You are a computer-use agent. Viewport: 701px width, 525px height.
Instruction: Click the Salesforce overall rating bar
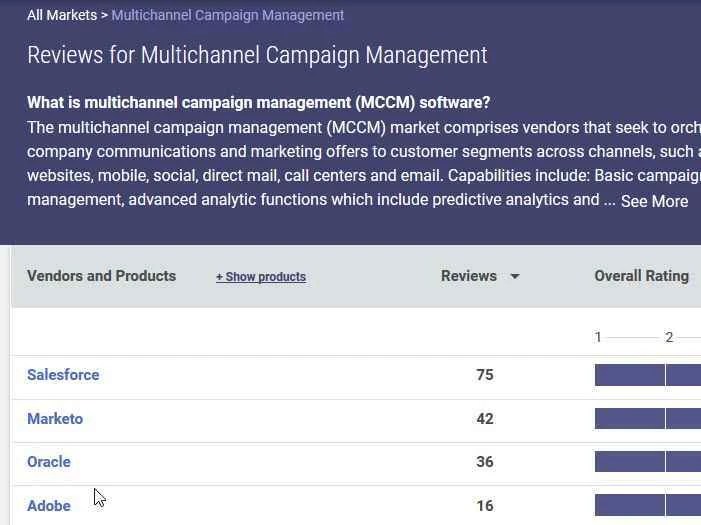(647, 375)
